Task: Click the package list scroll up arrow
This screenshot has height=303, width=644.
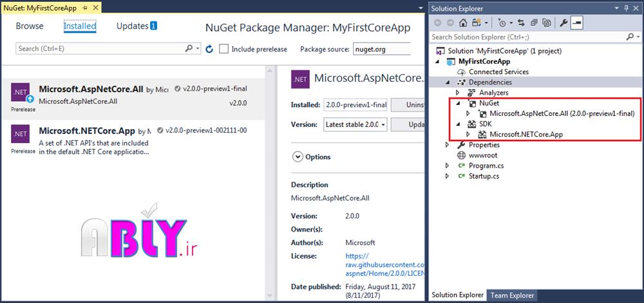Action: 270,71
